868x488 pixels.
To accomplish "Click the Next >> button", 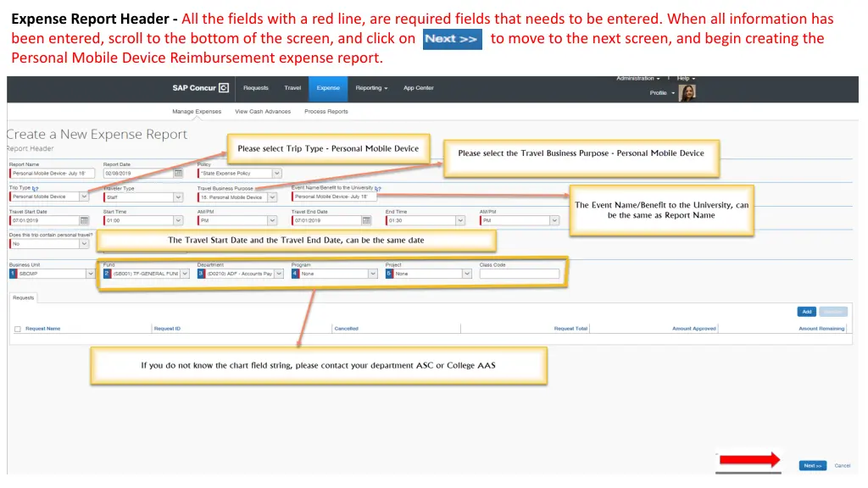I will click(812, 465).
